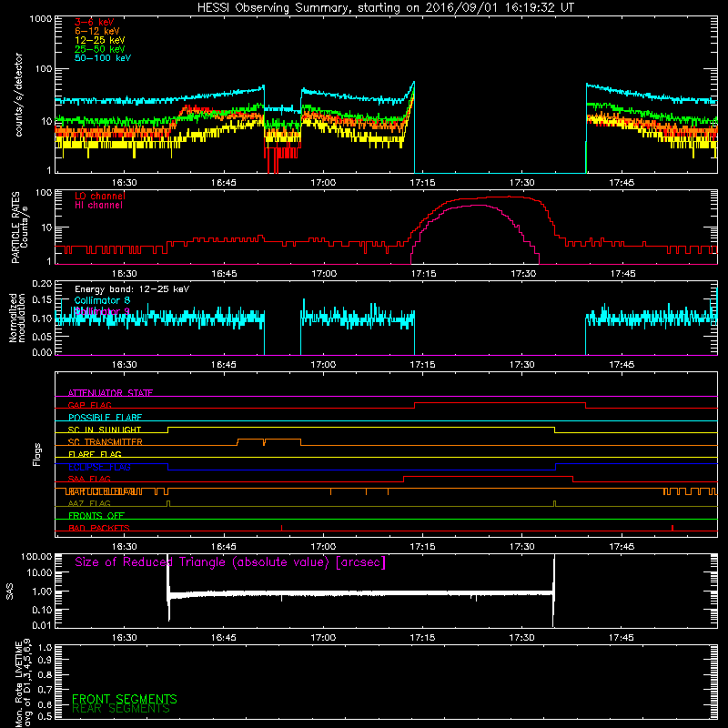The height and width of the screenshot is (728, 728).
Task: Click the 1.0 tick in the livetime panel
Action: 45,648
